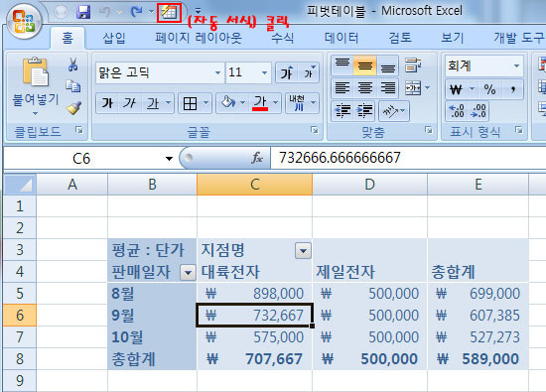Click the Undo icon in Quick Access Toolbar
This screenshot has height=392, width=546.
coord(104,12)
